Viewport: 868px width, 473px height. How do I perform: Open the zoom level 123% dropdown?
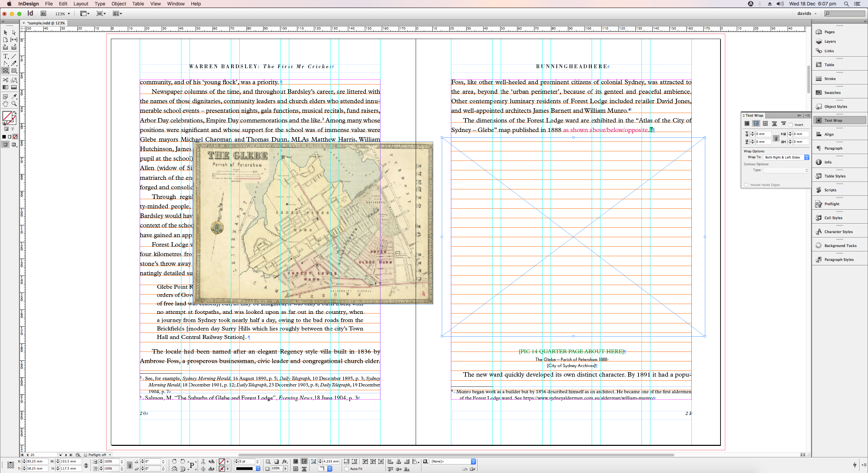[69, 14]
